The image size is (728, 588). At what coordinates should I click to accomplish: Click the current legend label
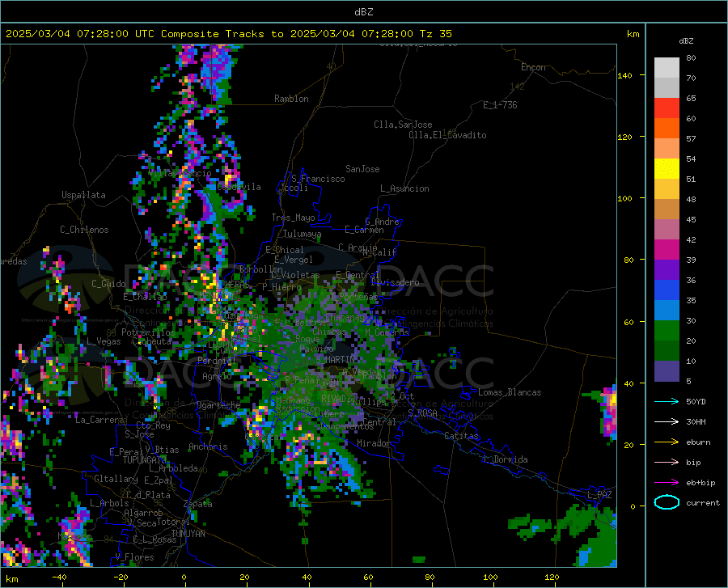tap(703, 503)
